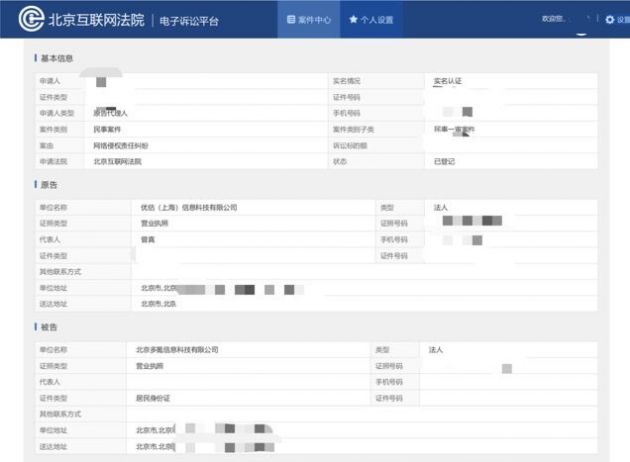The width and height of the screenshot is (630, 462).
Task: Click the 北京互联网法院 value in 申请法院 row
Action: 117,161
